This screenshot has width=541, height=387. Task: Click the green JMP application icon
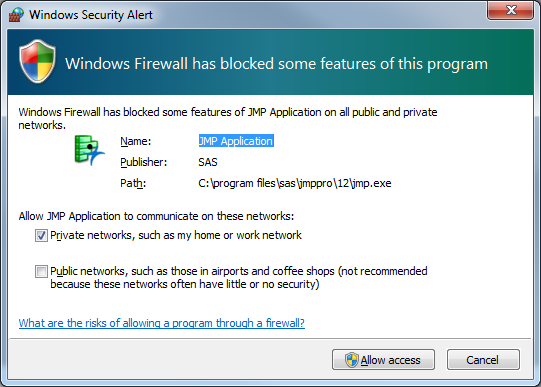point(89,150)
